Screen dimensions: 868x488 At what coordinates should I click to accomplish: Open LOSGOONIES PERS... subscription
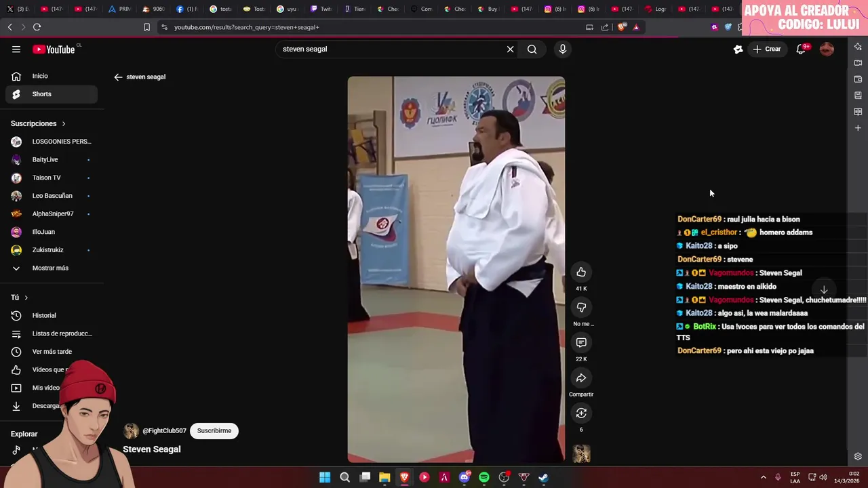click(x=52, y=142)
